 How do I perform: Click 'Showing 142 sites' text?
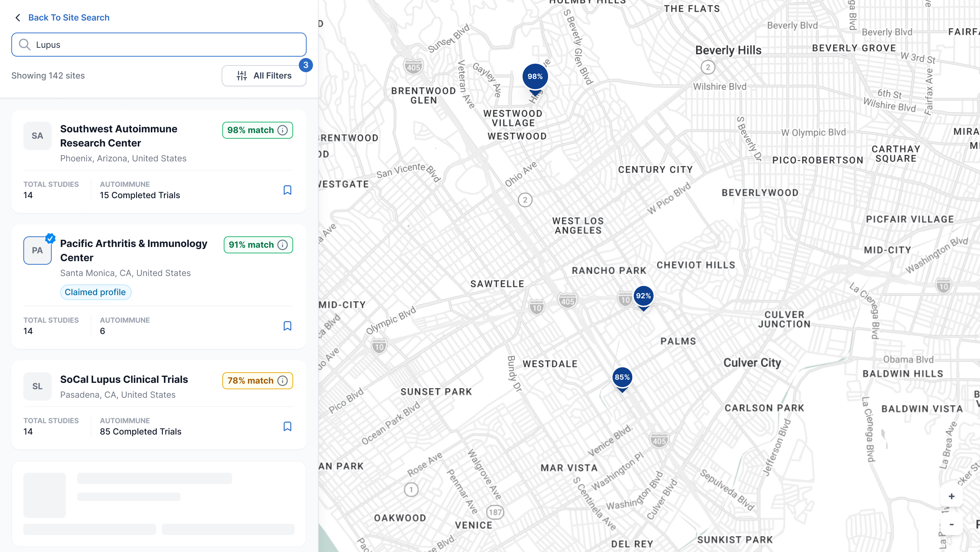coord(48,76)
